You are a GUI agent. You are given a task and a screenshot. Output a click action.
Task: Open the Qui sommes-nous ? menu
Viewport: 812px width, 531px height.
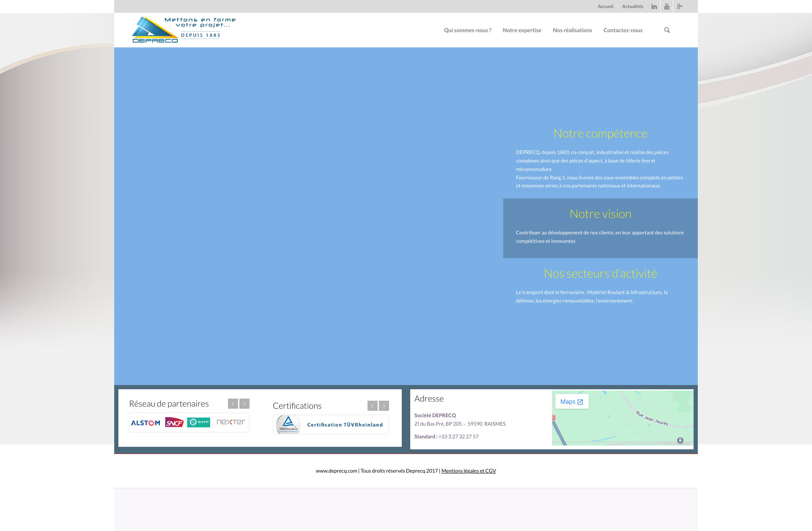(x=468, y=30)
